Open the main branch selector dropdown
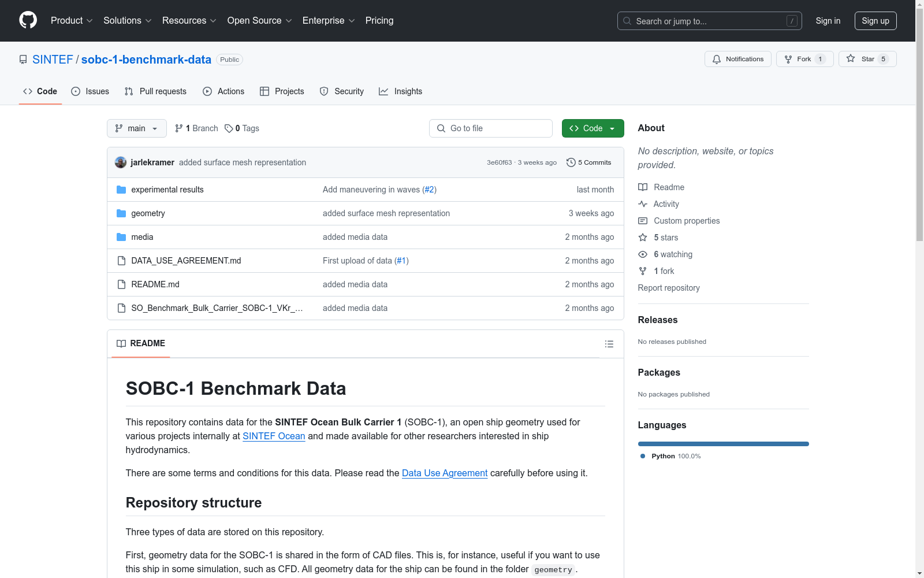The image size is (924, 578). 137,128
